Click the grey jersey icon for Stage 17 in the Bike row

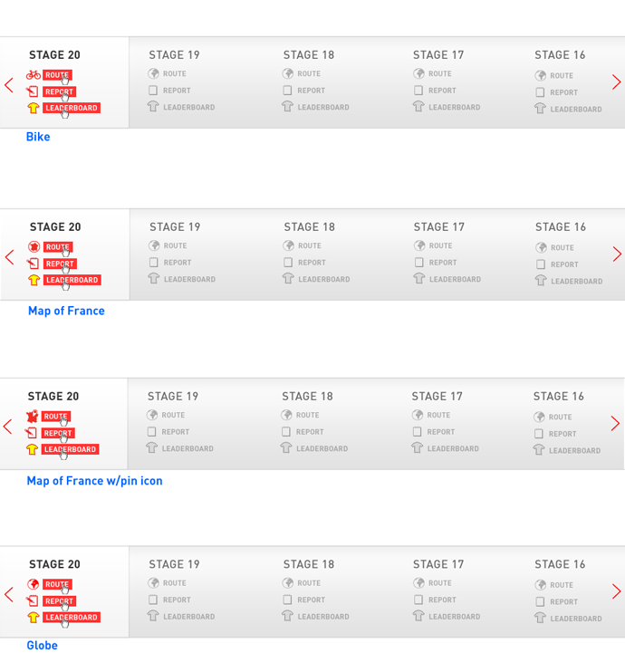418,106
